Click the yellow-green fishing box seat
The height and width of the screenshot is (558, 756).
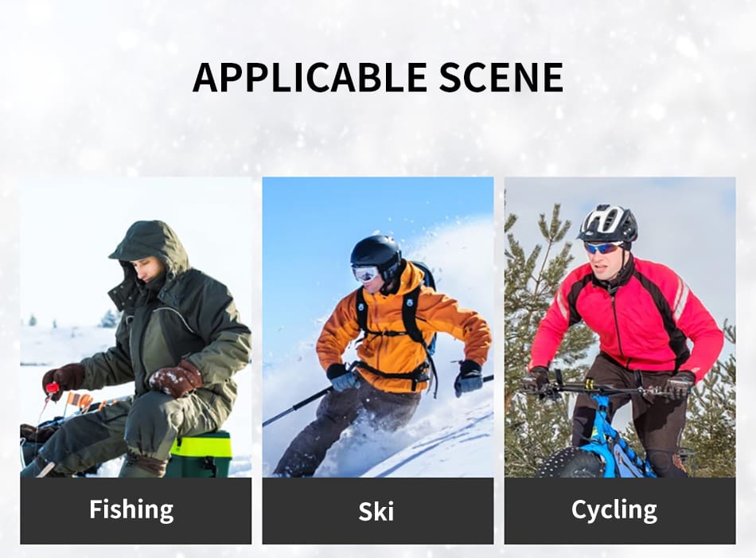201,454
